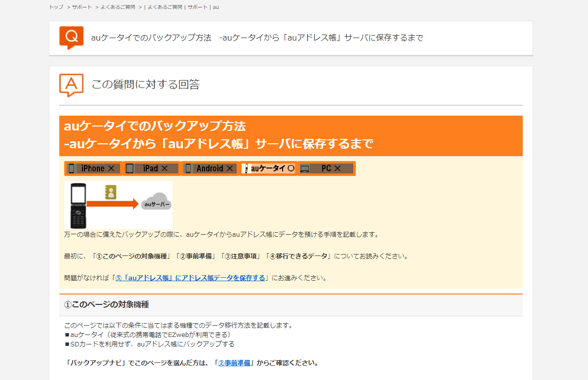Click the bold text ④移行できるデータ
The width and height of the screenshot is (588, 380).
298,256
